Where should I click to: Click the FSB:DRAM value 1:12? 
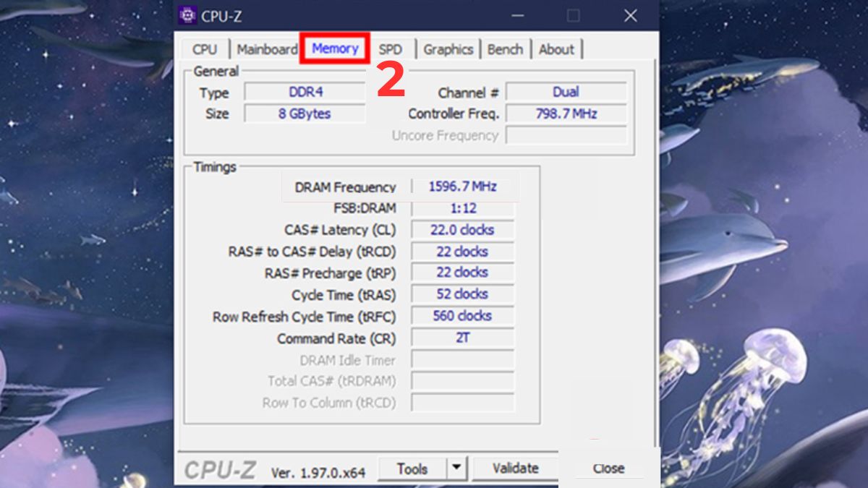click(x=463, y=208)
